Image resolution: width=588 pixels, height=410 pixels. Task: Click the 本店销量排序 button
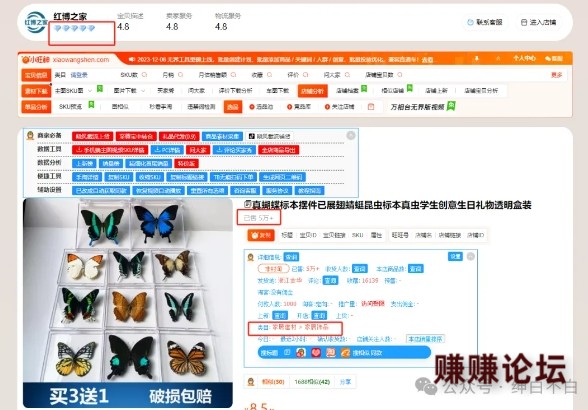coord(425,339)
